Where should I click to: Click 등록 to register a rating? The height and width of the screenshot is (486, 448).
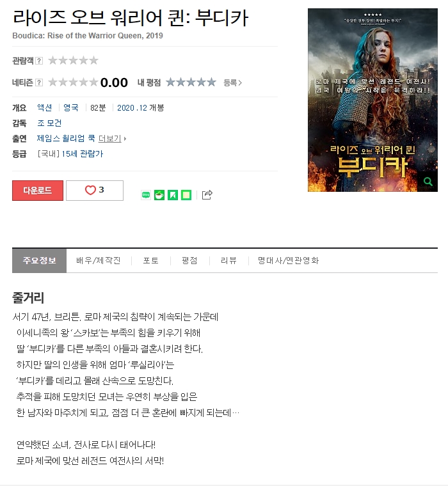232,82
